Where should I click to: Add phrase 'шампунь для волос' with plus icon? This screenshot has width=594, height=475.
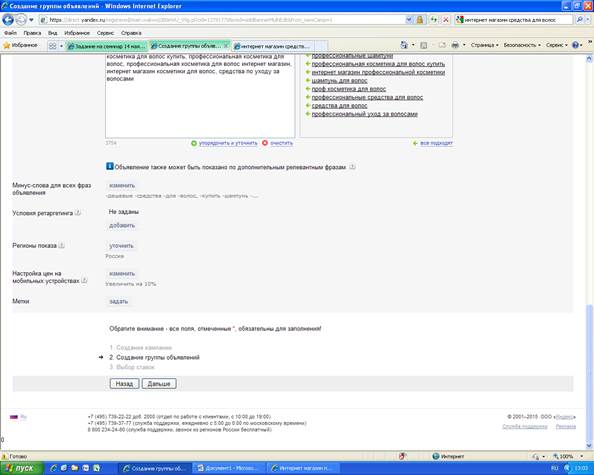coord(308,80)
